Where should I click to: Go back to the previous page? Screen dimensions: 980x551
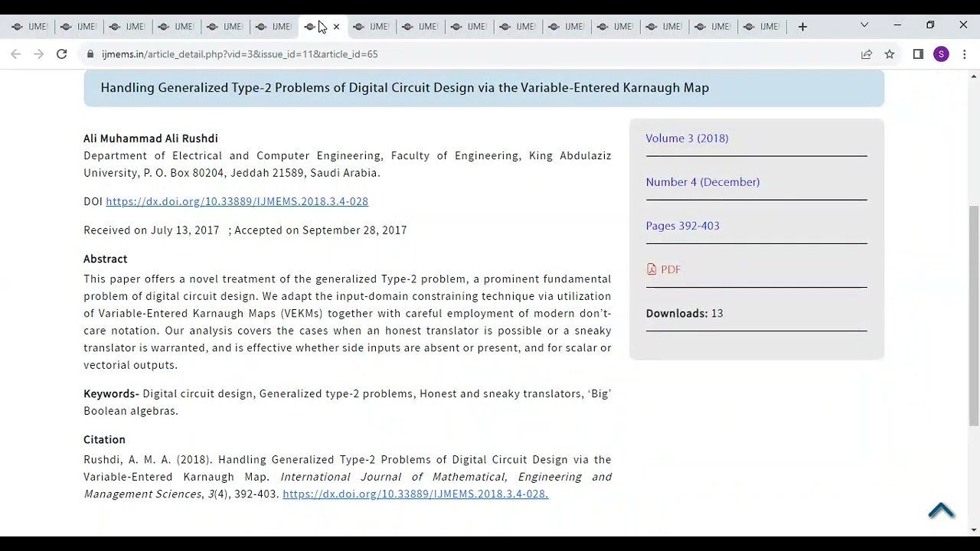[x=15, y=54]
